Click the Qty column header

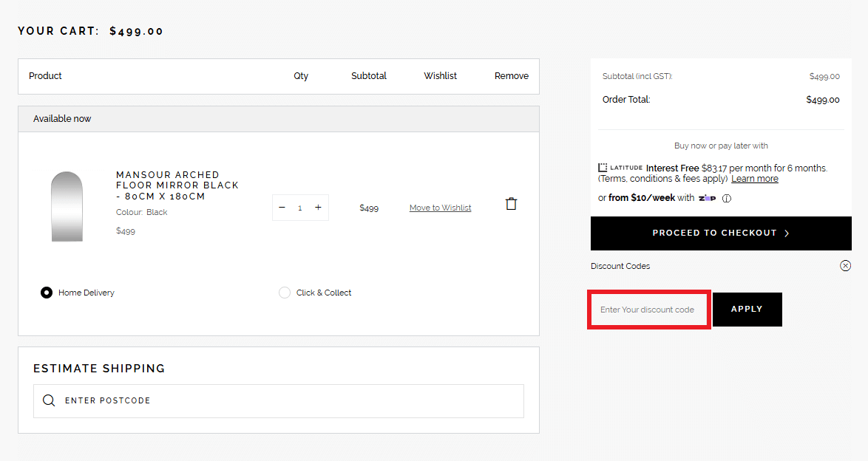(x=301, y=76)
